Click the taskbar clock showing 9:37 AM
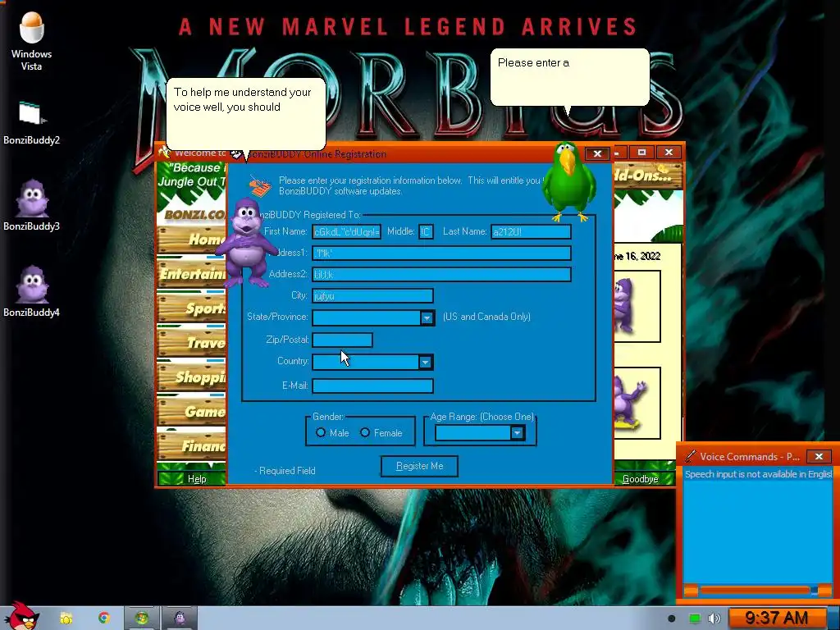840x630 pixels. tap(776, 619)
